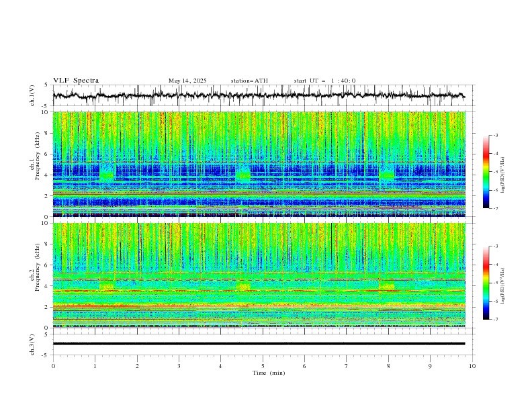Select the "May 14, 2025" date label
Viewport: 532px width, 411px height.
[187, 81]
